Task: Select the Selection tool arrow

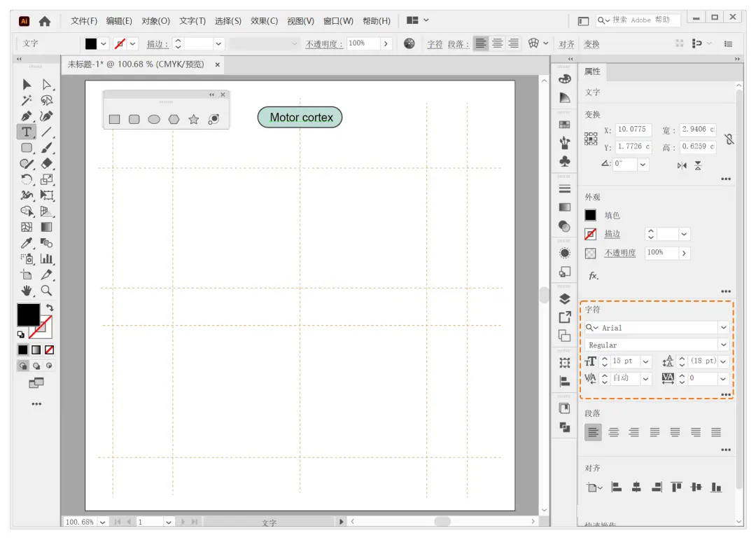Action: click(27, 85)
